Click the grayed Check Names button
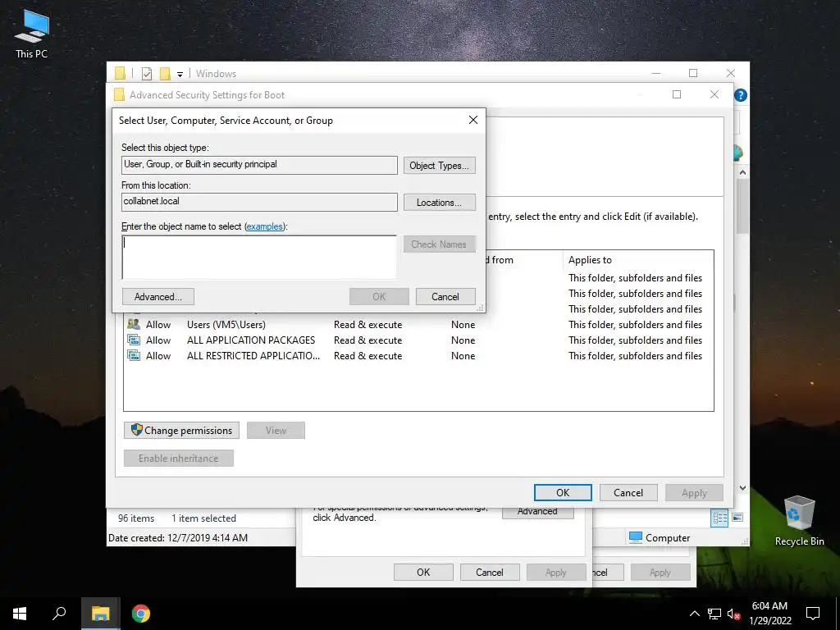 440,244
